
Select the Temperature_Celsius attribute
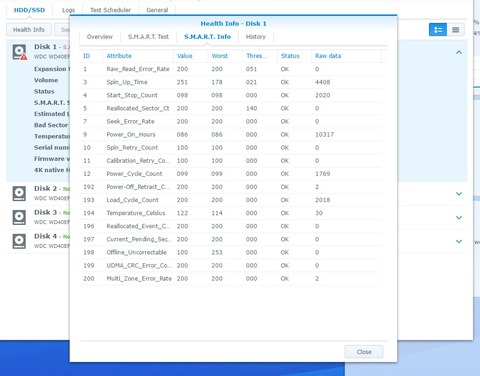[x=231, y=213]
